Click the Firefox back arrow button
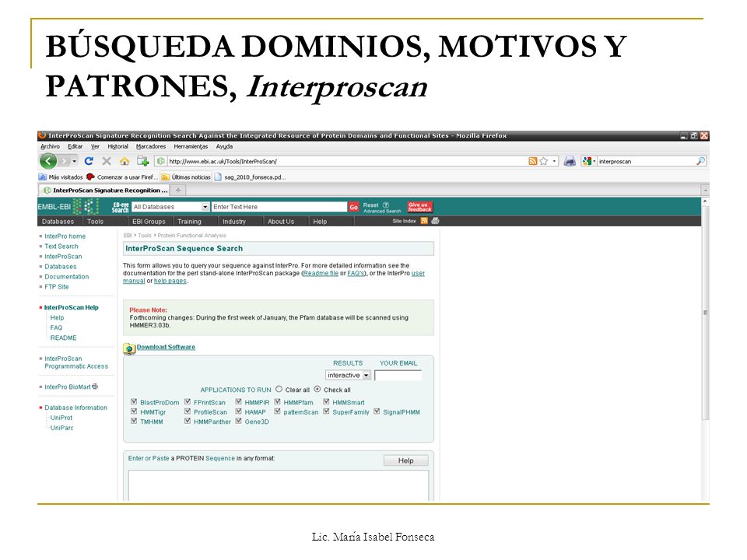The image size is (747, 560). tap(48, 161)
